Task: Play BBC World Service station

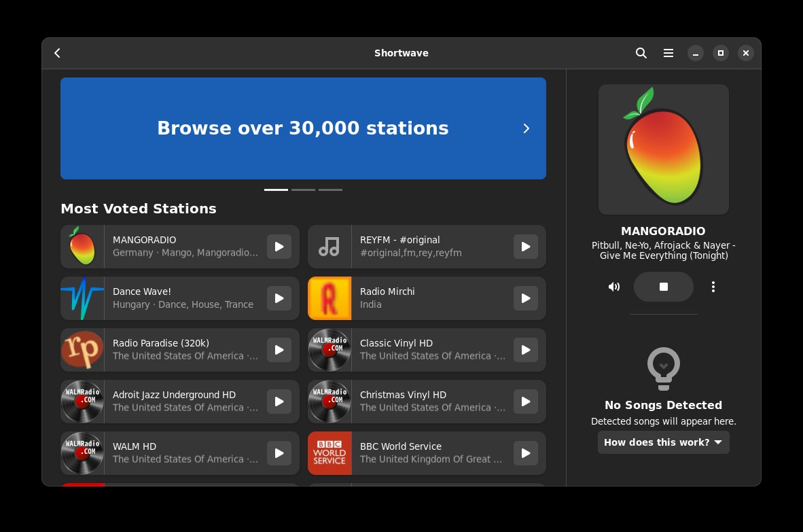Action: pyautogui.click(x=526, y=454)
